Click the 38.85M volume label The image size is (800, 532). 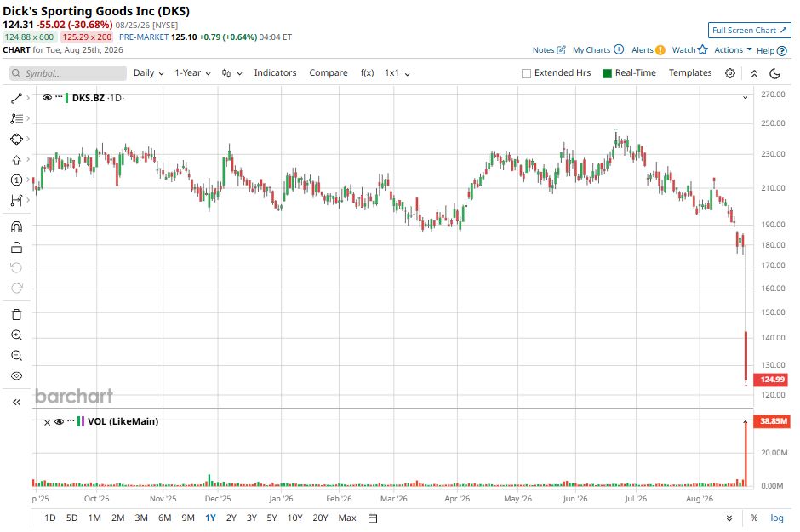pos(772,421)
